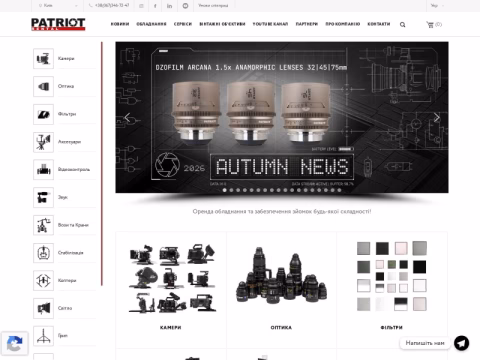
Task: Open the Оптика lens icon in sidebar
Action: 43,86
